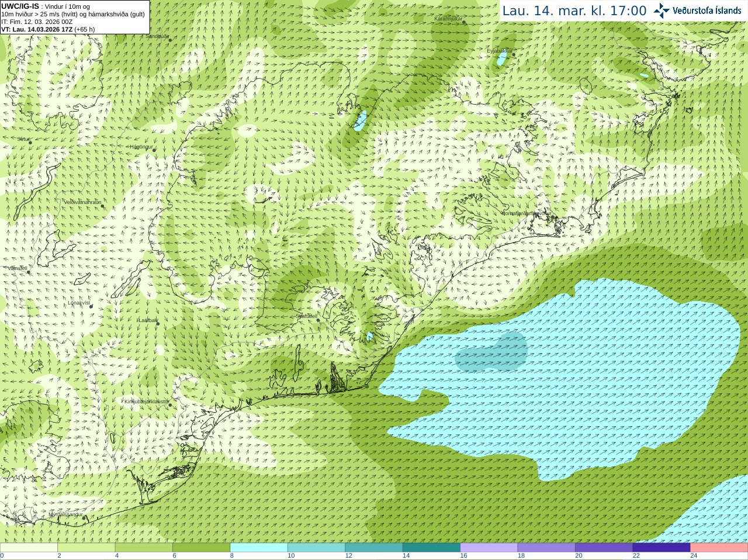Image resolution: width=748 pixels, height=560 pixels.
Task: Click the 4–6 m/s green legend swatch
Action: [x=144, y=548]
